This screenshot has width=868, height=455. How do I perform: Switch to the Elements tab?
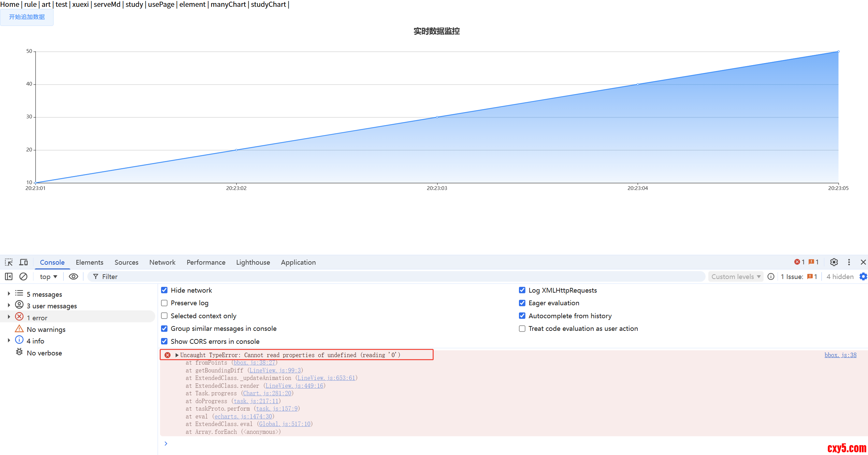point(89,262)
